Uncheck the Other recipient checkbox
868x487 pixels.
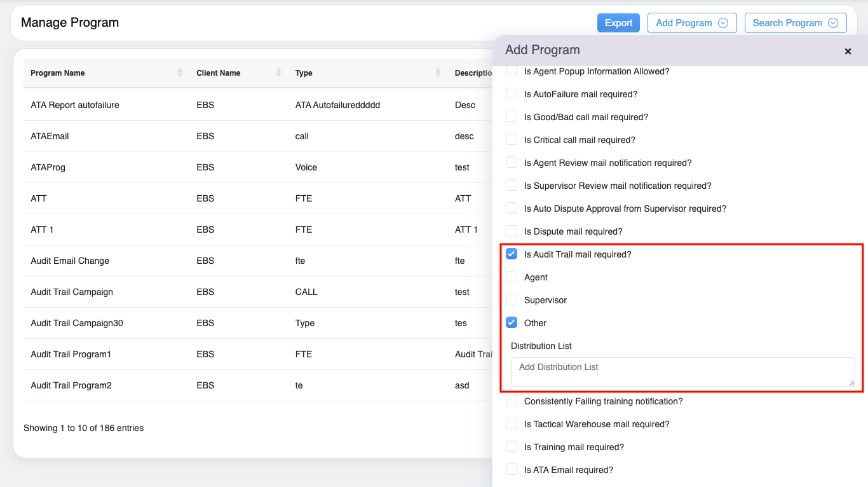(512, 323)
